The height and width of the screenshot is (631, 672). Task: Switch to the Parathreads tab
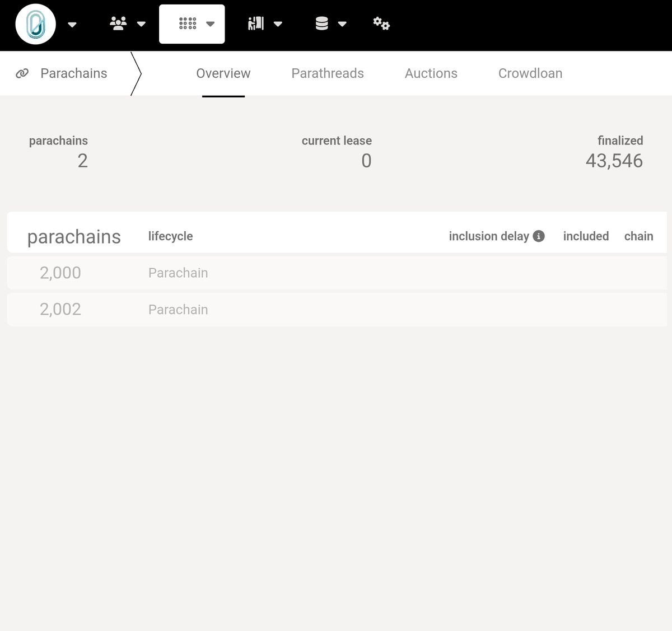(x=328, y=73)
